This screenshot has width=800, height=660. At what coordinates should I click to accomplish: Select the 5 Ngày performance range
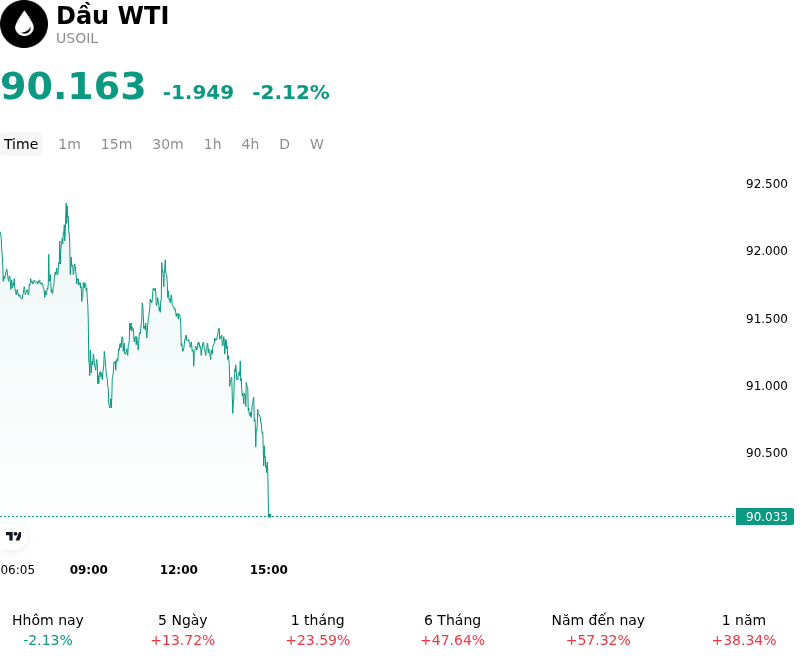(x=183, y=630)
